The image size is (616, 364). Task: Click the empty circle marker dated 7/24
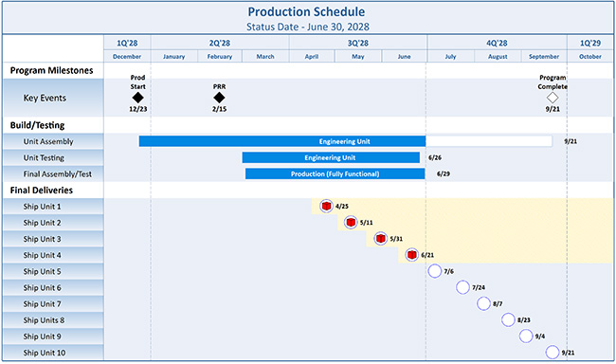(462, 287)
